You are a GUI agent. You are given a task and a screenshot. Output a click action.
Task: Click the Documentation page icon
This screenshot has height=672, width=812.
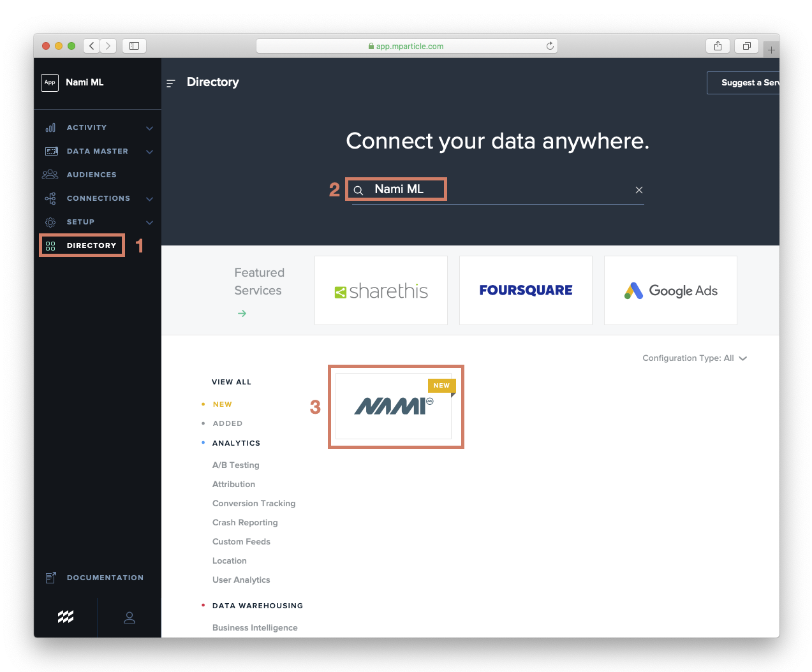[50, 578]
